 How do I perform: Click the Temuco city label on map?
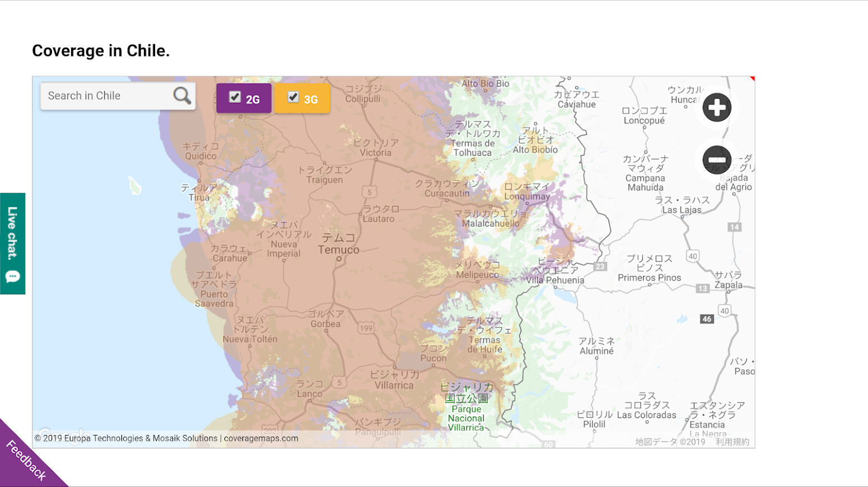pyautogui.click(x=338, y=250)
